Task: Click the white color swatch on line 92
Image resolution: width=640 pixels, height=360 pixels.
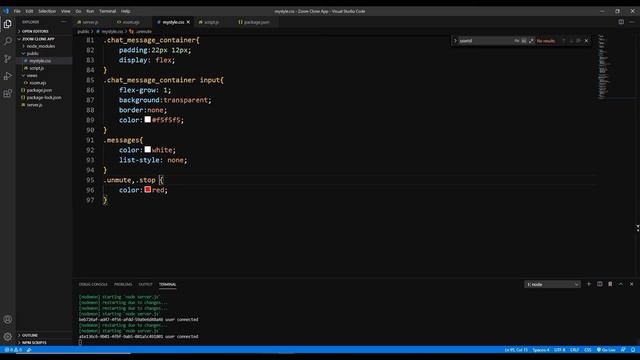Action: tap(148, 149)
